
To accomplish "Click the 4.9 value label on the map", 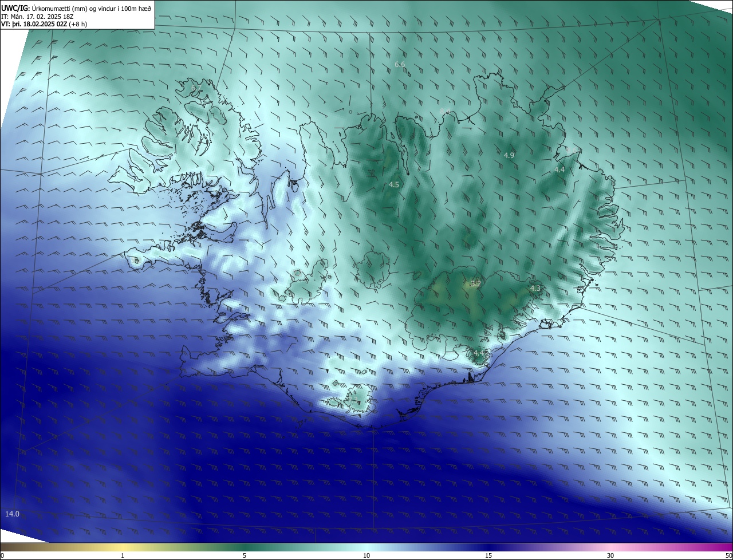I will click(509, 156).
